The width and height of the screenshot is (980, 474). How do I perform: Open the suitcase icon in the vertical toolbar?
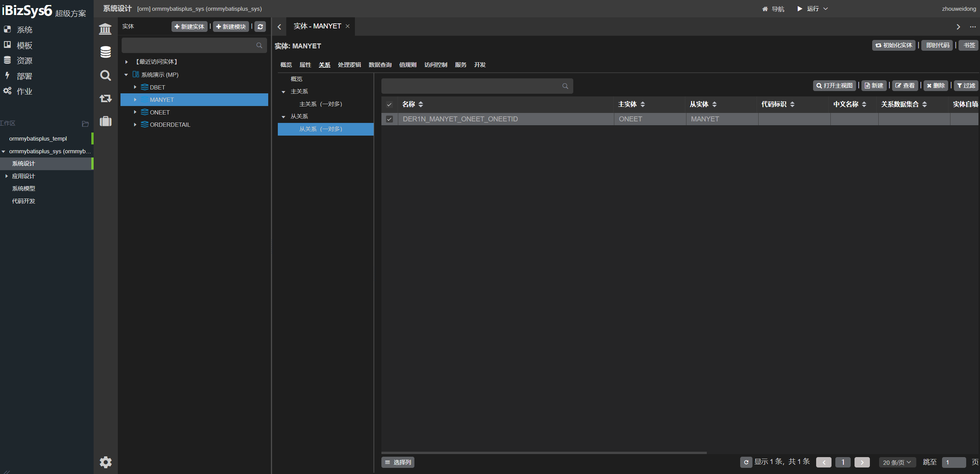pos(106,121)
